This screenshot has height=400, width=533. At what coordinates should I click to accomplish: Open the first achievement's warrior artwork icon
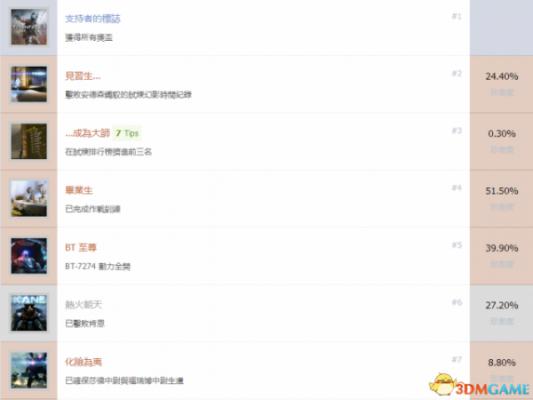pyautogui.click(x=29, y=27)
